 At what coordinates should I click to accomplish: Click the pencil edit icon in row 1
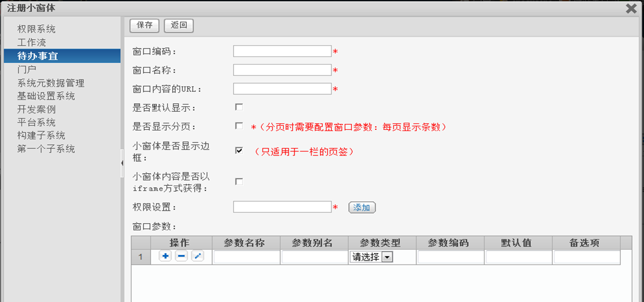pos(197,256)
